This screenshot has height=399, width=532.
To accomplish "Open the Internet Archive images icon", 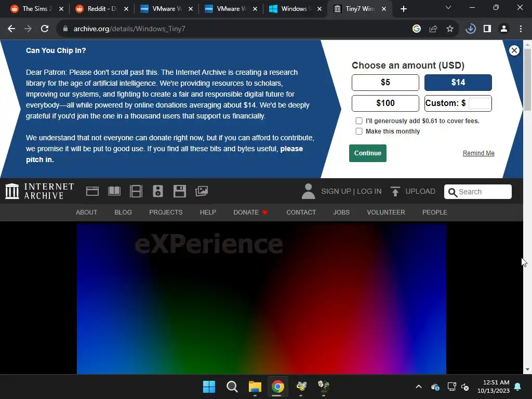I will pos(202,191).
